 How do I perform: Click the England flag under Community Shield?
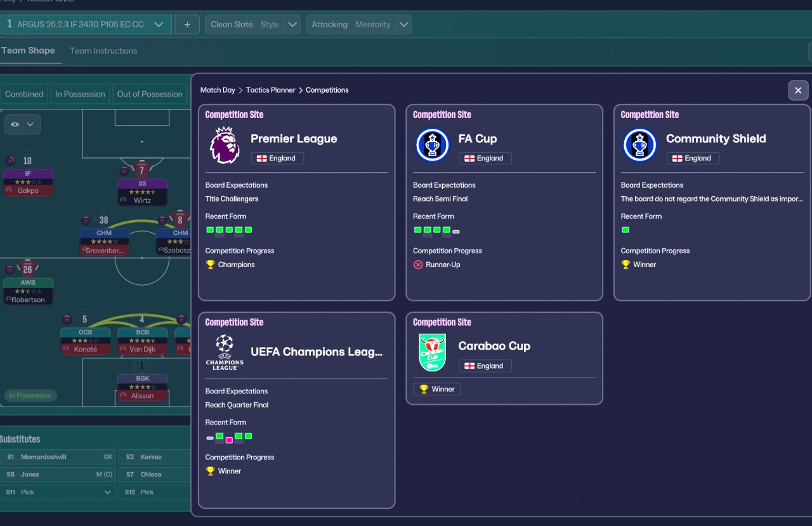(677, 159)
